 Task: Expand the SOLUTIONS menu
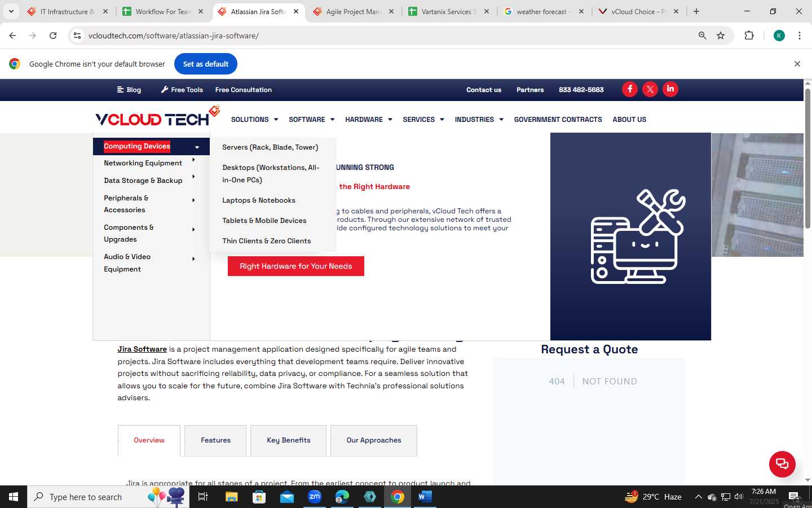[x=254, y=120]
